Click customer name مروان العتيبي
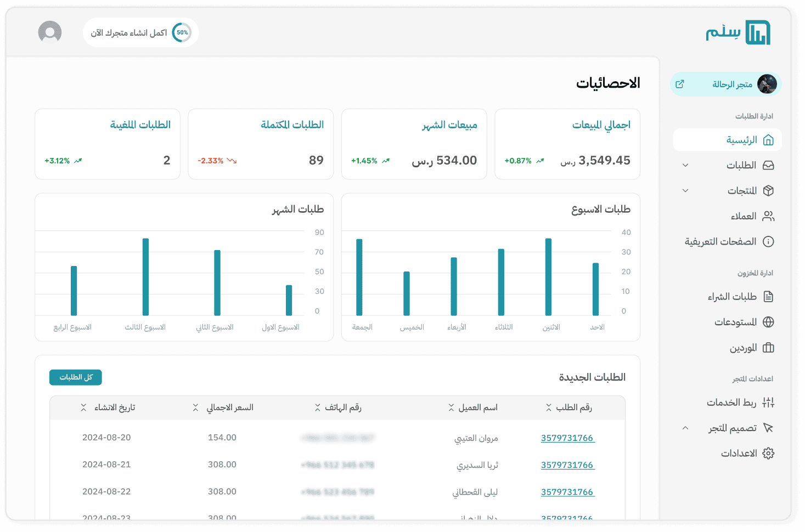Image resolution: width=805 pixels, height=532 pixels. (476, 438)
